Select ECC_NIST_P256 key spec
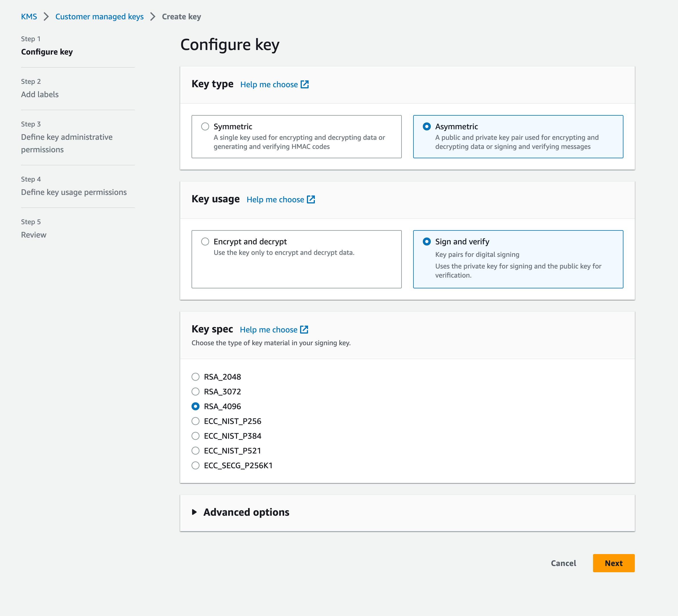 click(x=196, y=421)
